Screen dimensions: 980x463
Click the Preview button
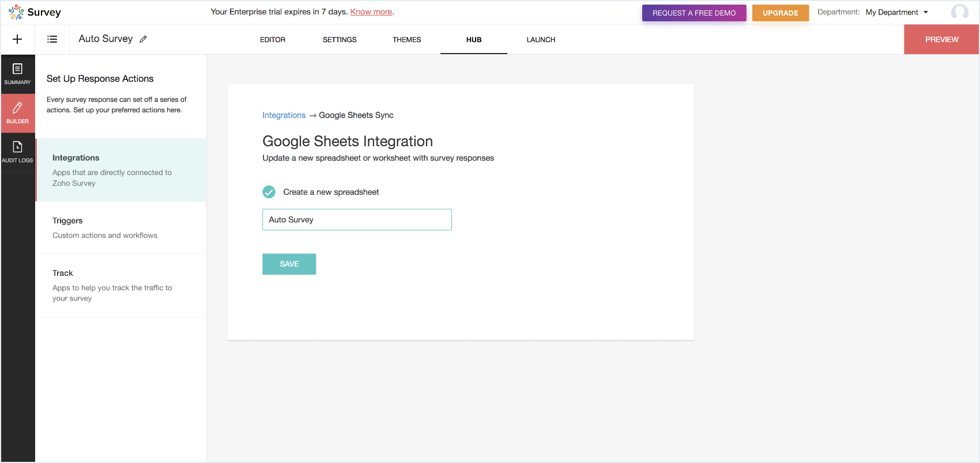point(941,39)
